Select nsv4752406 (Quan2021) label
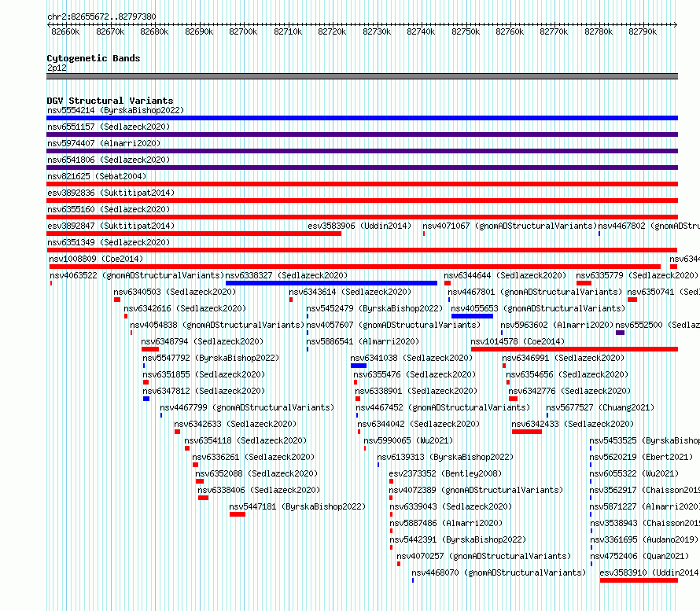The width and height of the screenshot is (700, 611). click(x=639, y=556)
